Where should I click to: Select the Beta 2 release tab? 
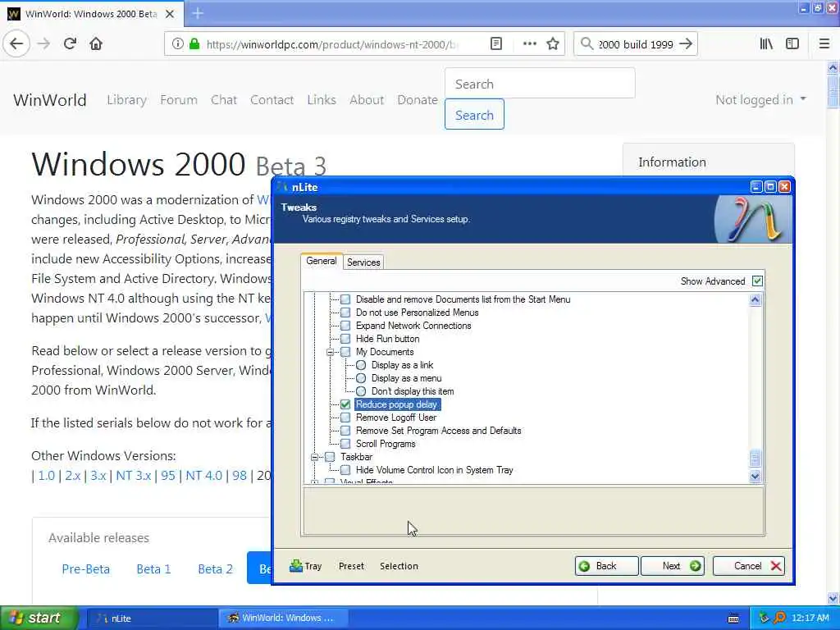pyautogui.click(x=216, y=569)
